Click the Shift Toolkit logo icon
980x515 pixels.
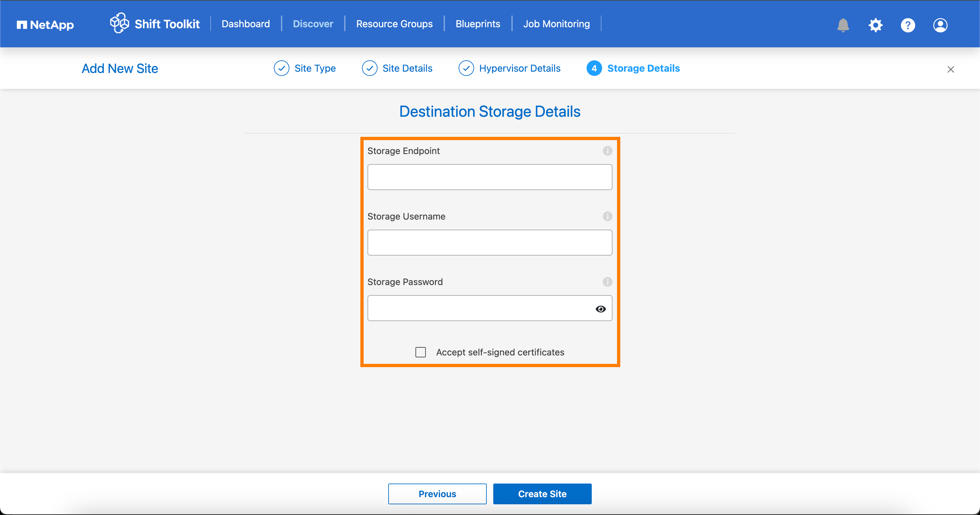(x=120, y=23)
